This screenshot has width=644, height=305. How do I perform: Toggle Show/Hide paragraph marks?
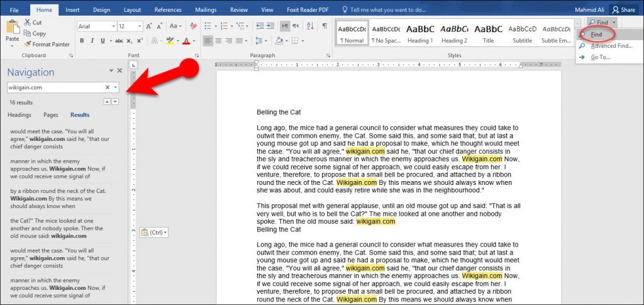(325, 26)
